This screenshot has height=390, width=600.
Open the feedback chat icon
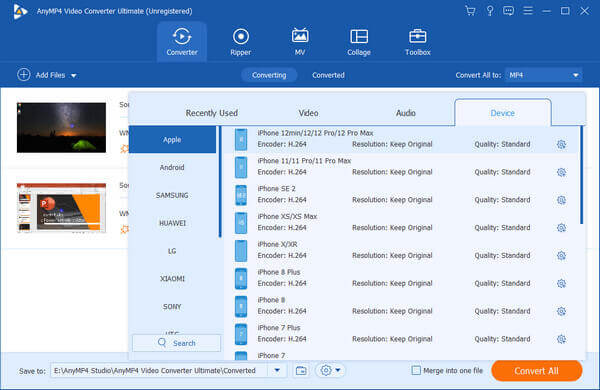coord(509,11)
